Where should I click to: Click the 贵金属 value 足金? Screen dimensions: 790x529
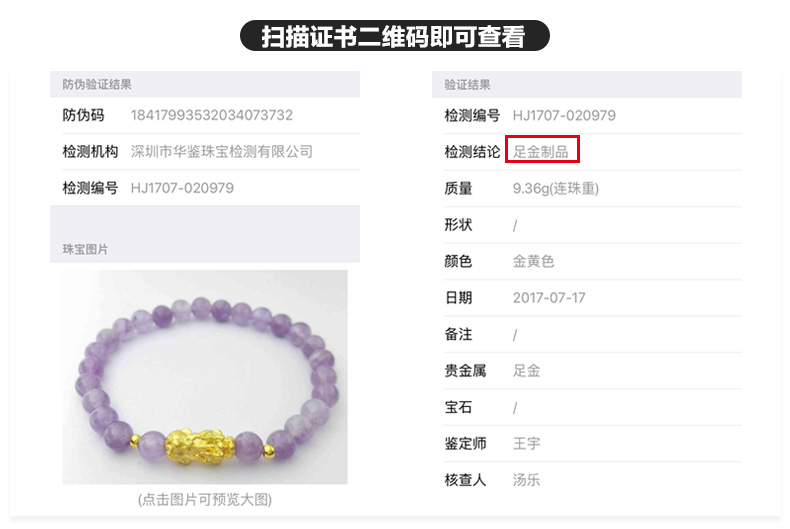(526, 371)
